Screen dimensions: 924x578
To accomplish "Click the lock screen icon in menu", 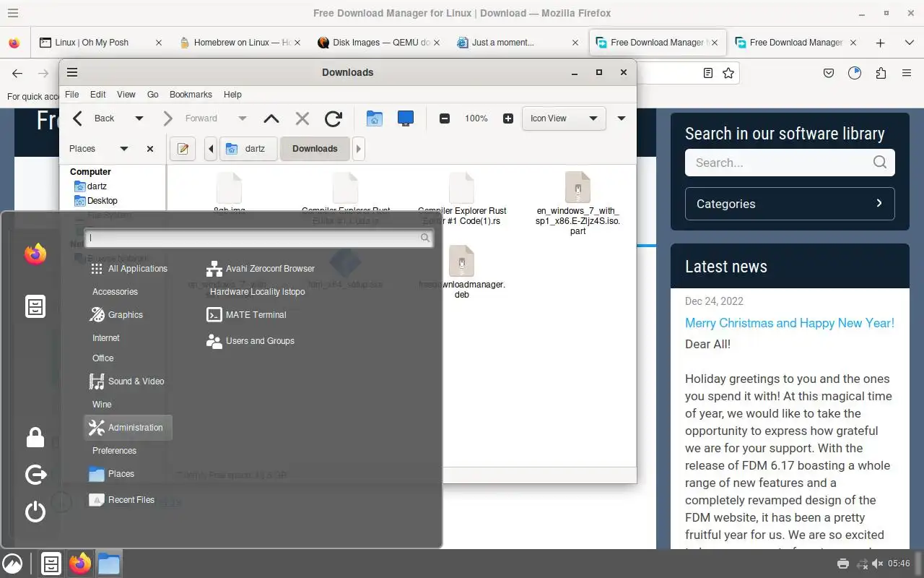I will 35,437.
